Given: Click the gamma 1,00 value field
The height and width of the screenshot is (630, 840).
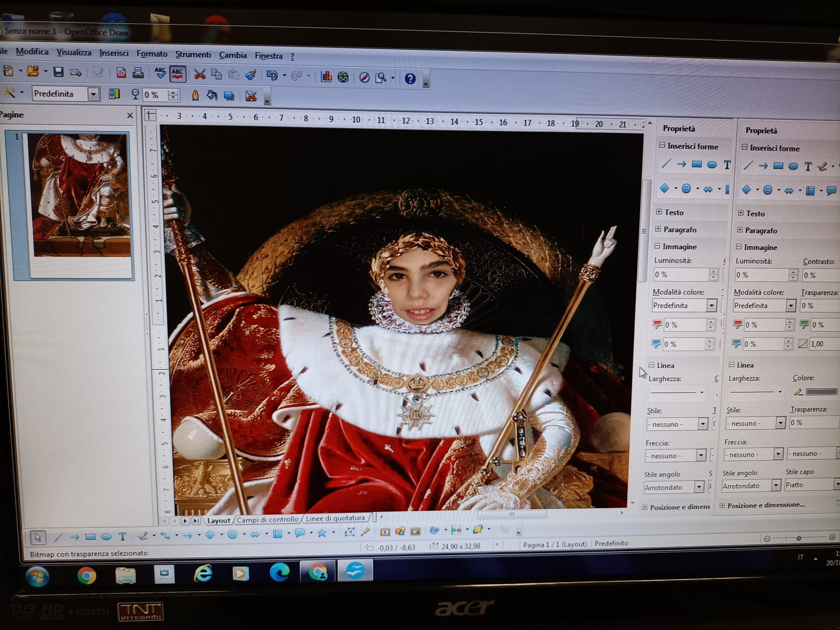Looking at the screenshot, I should click(824, 344).
